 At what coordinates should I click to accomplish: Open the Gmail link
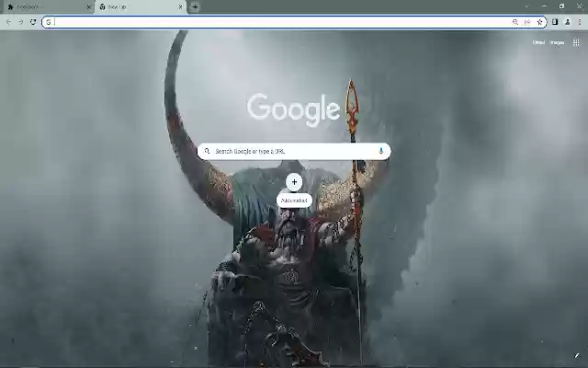pyautogui.click(x=538, y=42)
